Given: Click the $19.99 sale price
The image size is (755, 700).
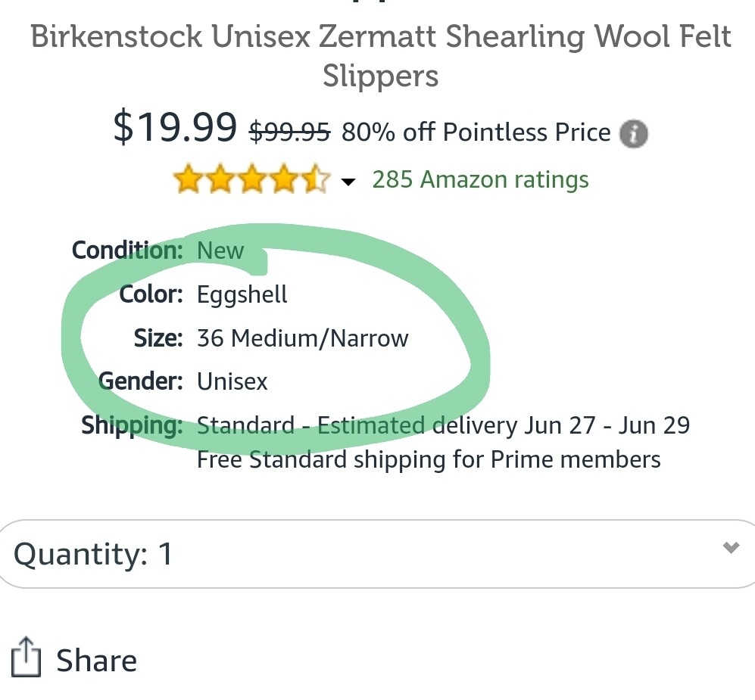Looking at the screenshot, I should pyautogui.click(x=175, y=127).
